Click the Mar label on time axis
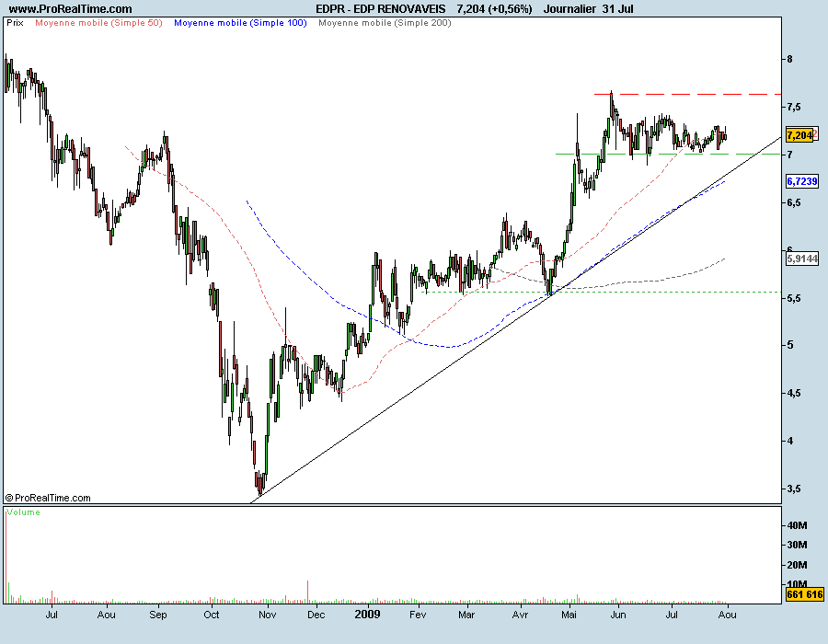Viewport: 828px width, 644px height. (466, 615)
